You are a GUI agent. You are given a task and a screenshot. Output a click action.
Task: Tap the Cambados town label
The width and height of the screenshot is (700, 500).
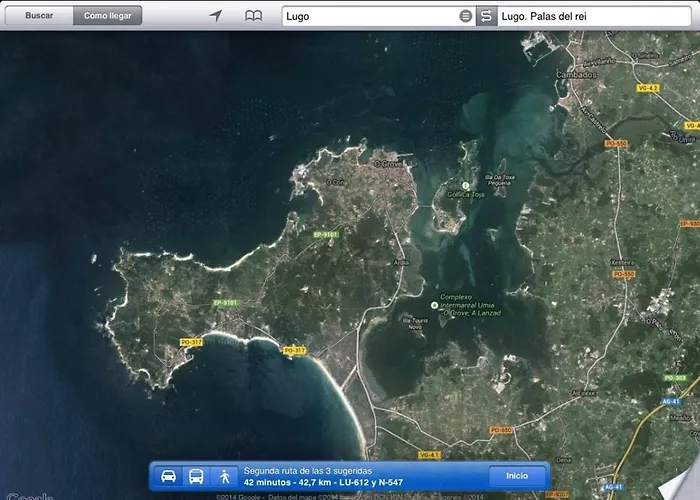tap(576, 75)
